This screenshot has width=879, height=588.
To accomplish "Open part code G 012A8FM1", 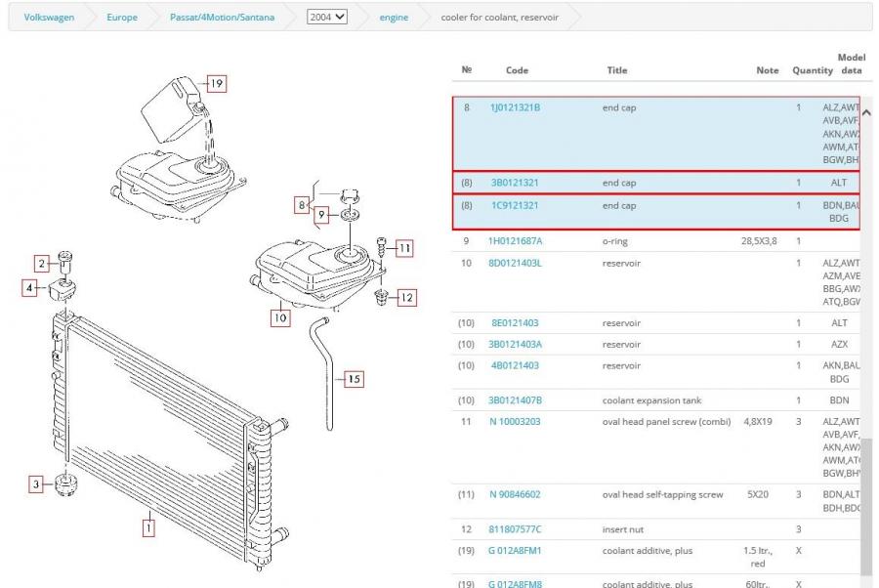I will pyautogui.click(x=515, y=551).
